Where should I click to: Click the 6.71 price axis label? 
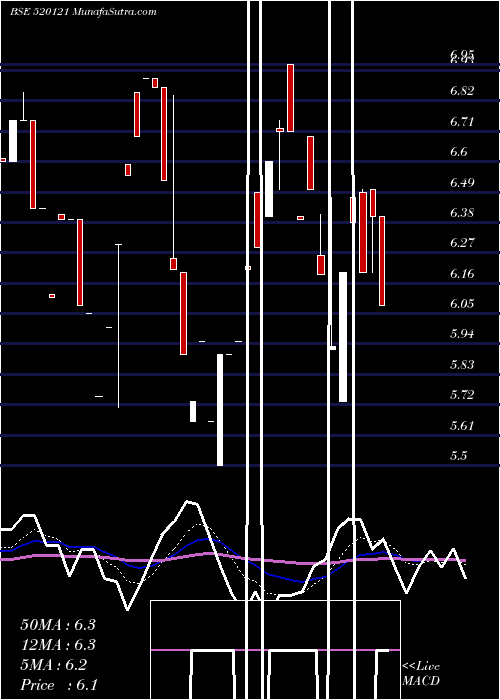coord(462,121)
